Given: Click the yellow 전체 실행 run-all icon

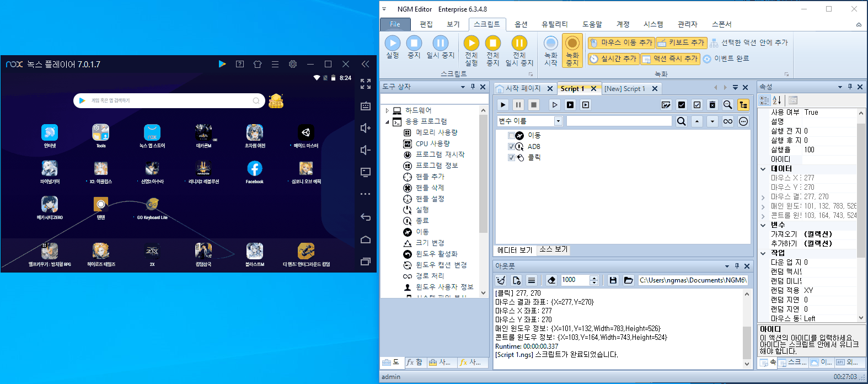Looking at the screenshot, I should [471, 43].
